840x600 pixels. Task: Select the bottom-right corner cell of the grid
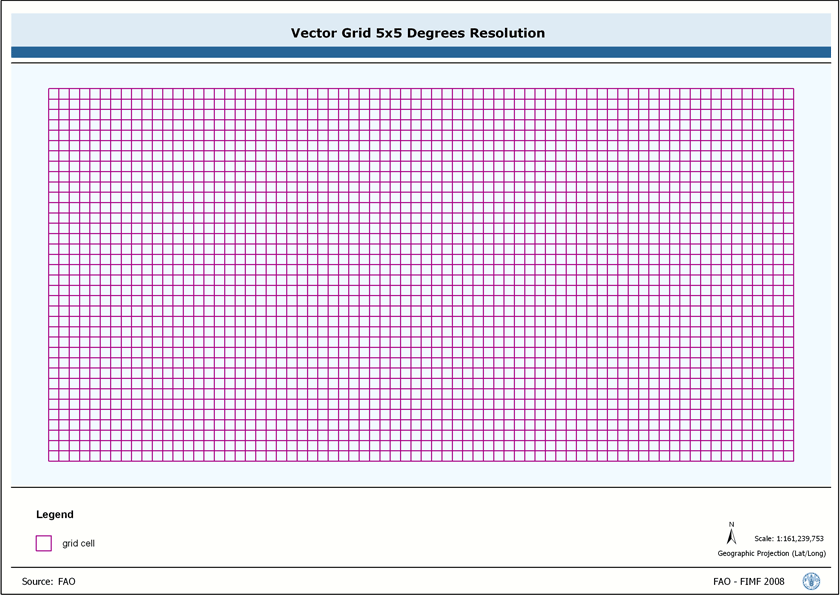pos(788,456)
